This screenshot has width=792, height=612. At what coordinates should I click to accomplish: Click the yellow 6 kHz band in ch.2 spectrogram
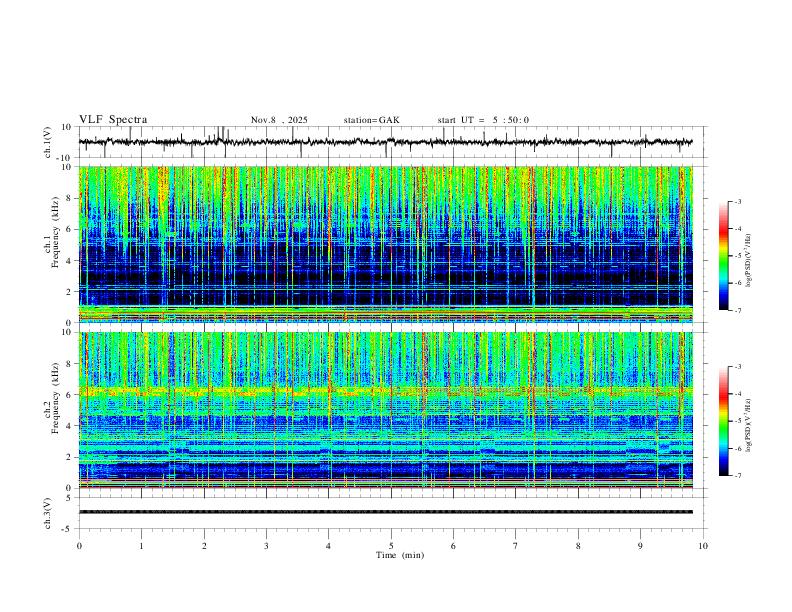(x=385, y=391)
